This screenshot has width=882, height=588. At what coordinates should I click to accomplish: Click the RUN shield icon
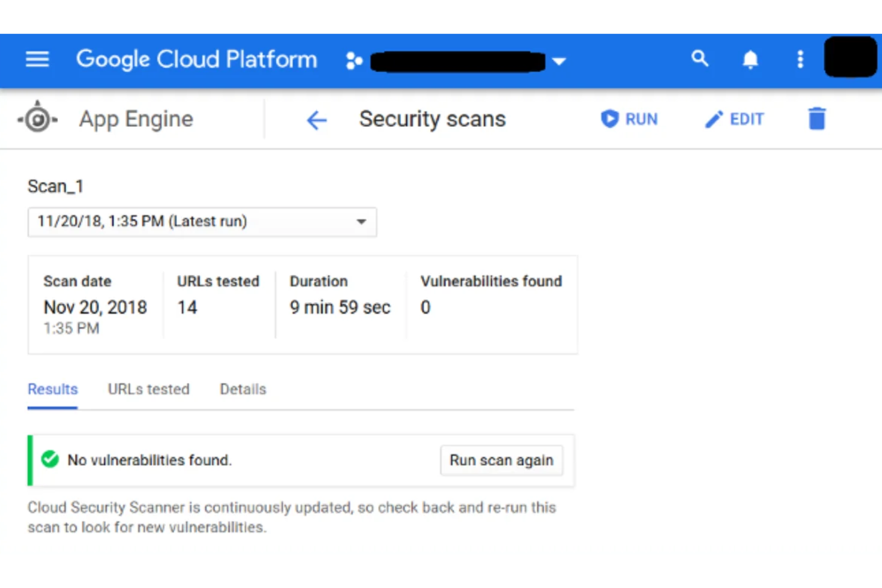pyautogui.click(x=609, y=119)
